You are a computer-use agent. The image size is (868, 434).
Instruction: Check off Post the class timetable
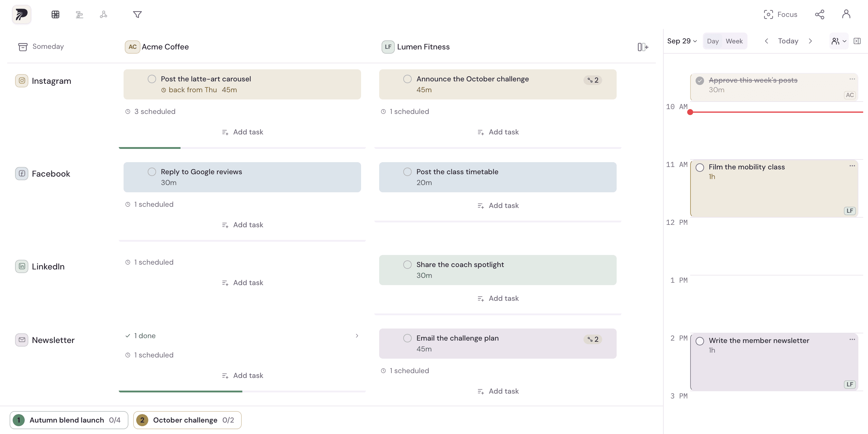click(407, 172)
